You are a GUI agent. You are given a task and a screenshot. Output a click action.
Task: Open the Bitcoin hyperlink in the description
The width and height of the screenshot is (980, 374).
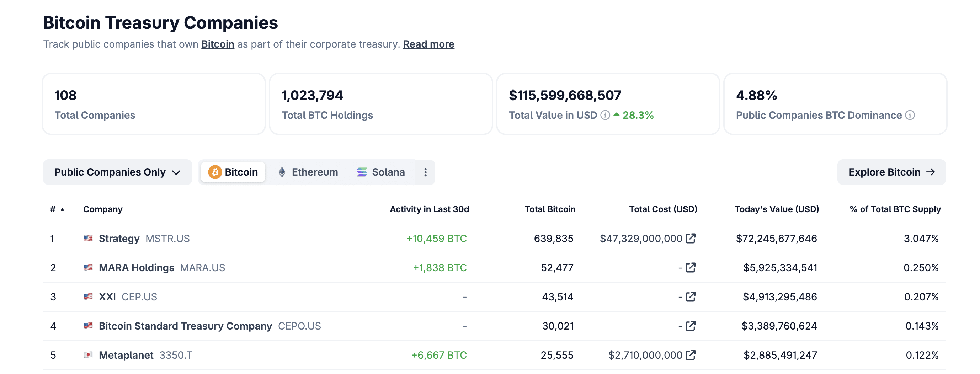(x=218, y=44)
